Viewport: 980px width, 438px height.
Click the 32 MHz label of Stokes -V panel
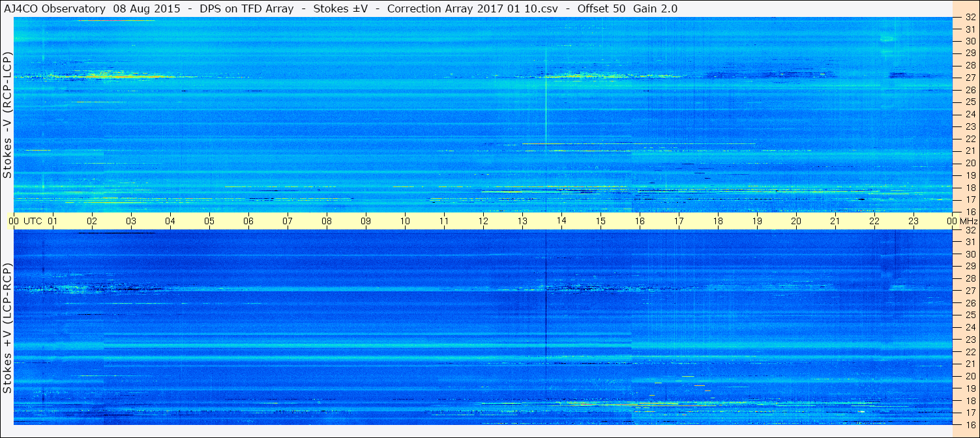(970, 17)
